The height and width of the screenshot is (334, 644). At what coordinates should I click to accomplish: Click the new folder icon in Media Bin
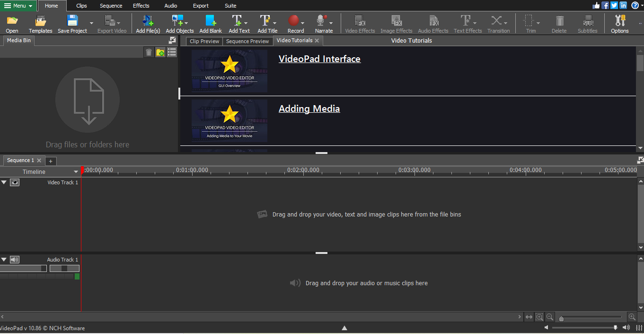point(160,52)
